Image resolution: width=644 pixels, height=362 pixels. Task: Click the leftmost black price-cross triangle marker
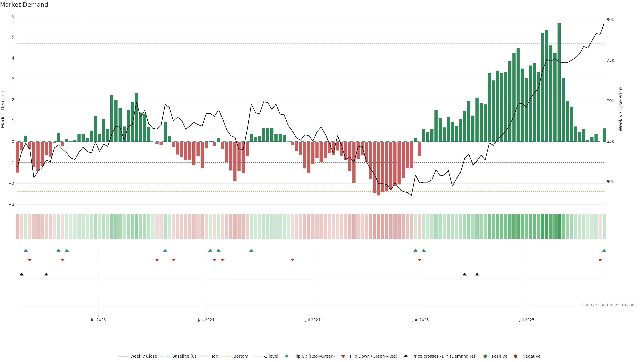[21, 274]
